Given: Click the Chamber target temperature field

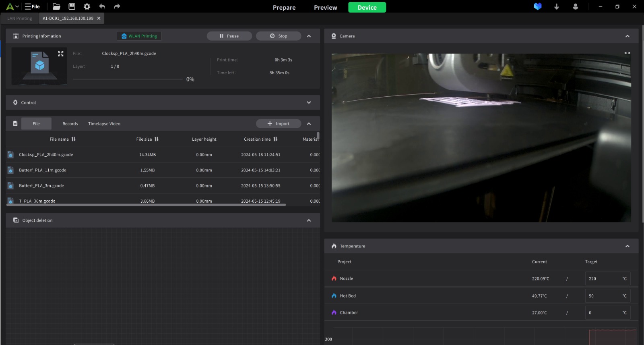Looking at the screenshot, I should point(608,313).
